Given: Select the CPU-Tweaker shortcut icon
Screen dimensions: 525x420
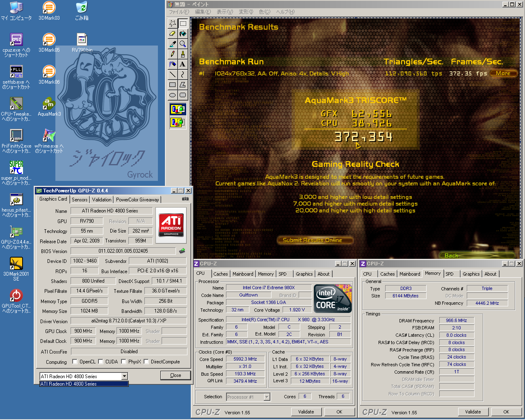Looking at the screenshot, I should point(16,109).
